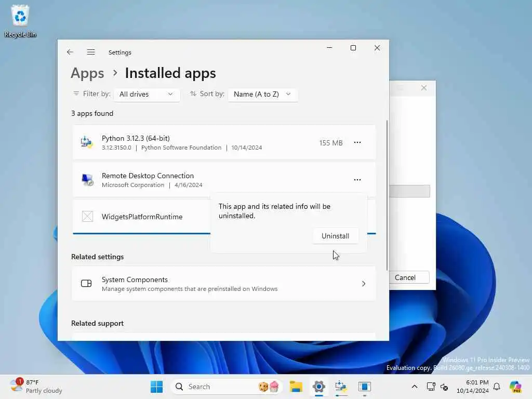Screen dimensions: 532x399
Task: Open System Components related setting
Action: coord(223,284)
